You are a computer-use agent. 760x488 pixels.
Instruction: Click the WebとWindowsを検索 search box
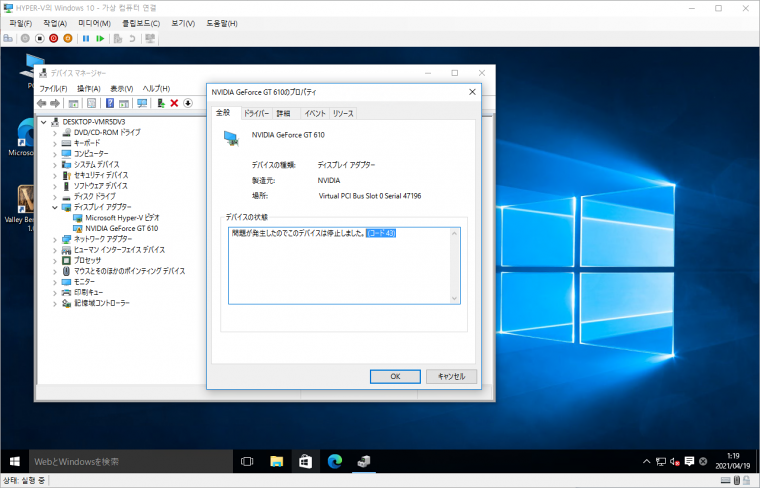131,461
